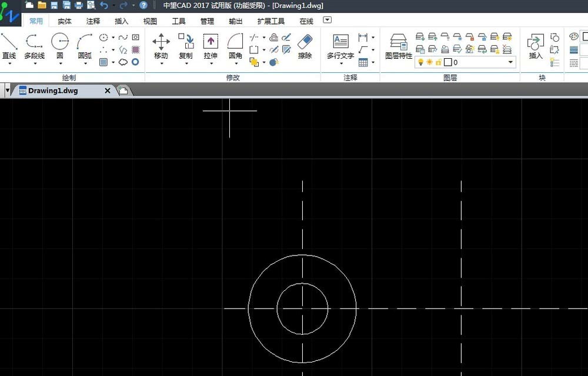Image resolution: width=588 pixels, height=376 pixels.
Task: Switch to the 插入 ribbon tab
Action: coord(121,21)
